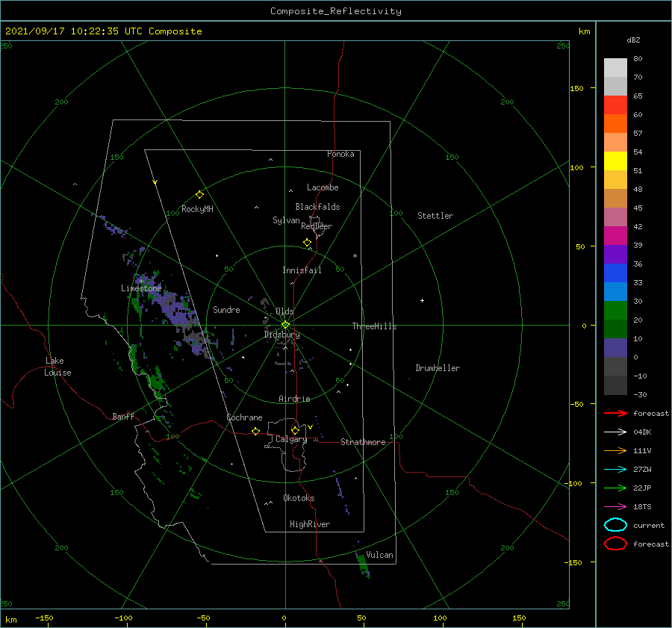Select the Vulcan label
672x628 pixels.
379,555
